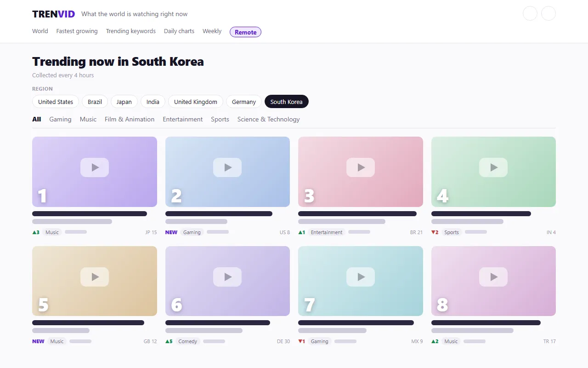Image resolution: width=588 pixels, height=368 pixels.
Task: Click the Music tag on video 1
Action: coord(52,232)
